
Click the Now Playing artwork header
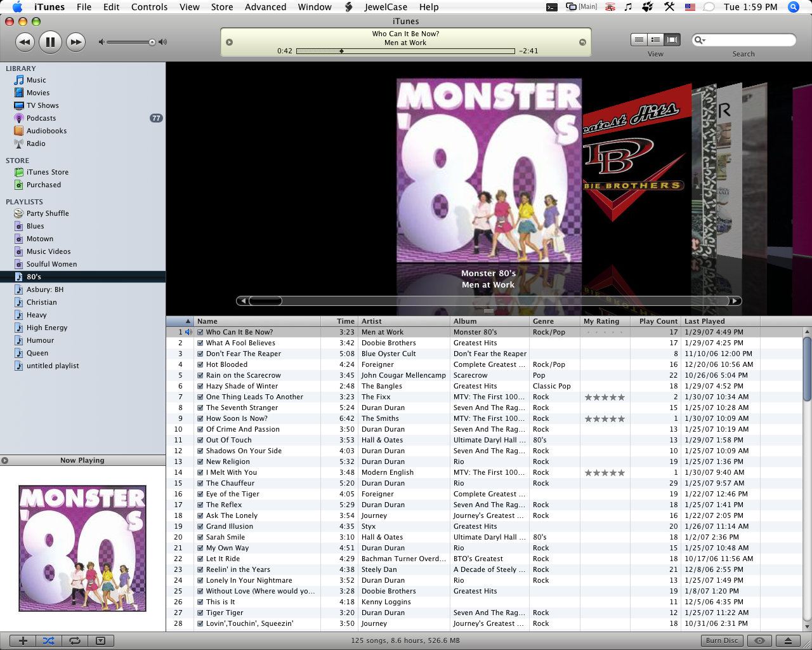coord(82,460)
